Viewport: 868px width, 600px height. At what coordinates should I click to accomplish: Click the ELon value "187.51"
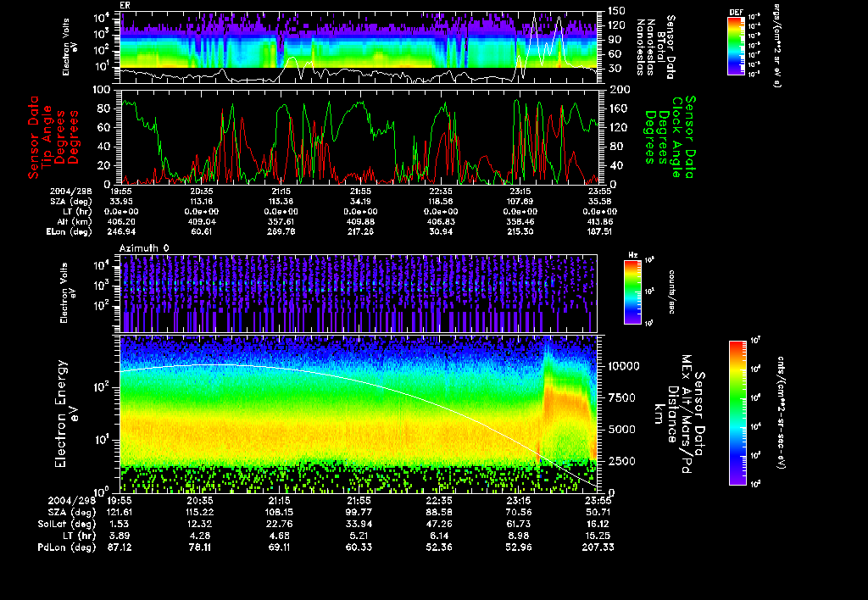pyautogui.click(x=600, y=232)
